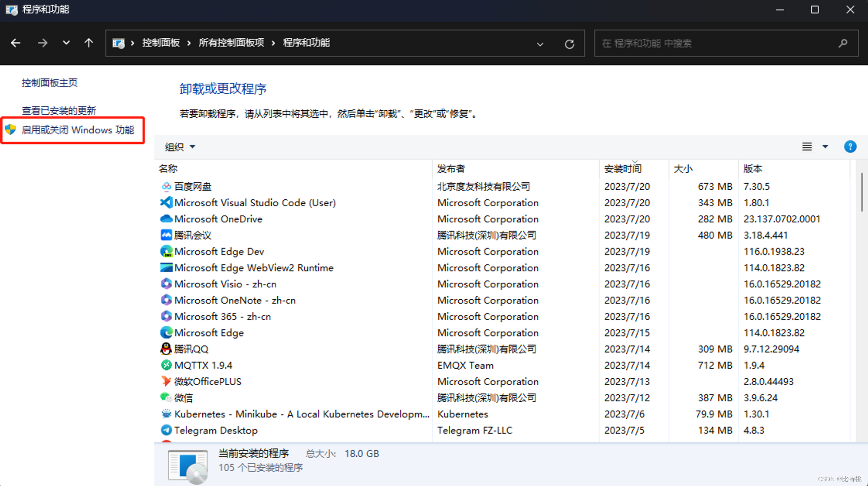Click the installed programs thumbnail in details pane
The width and height of the screenshot is (868, 486).
(188, 467)
